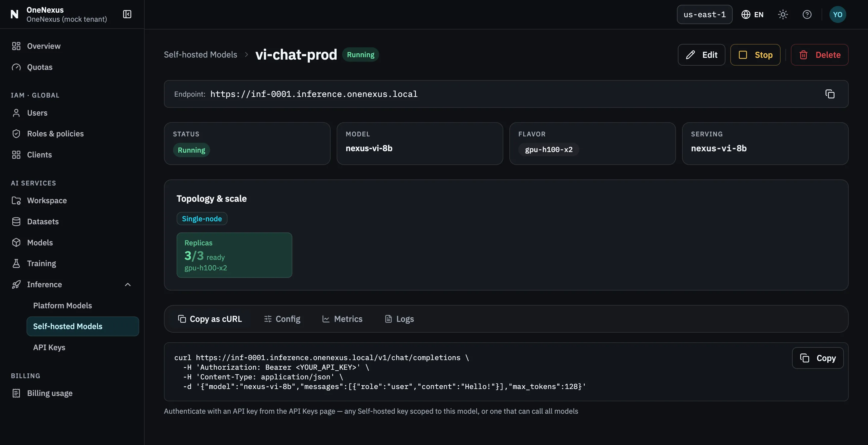Viewport: 868px width, 445px height.
Task: Open help via question mark icon
Action: click(x=807, y=14)
